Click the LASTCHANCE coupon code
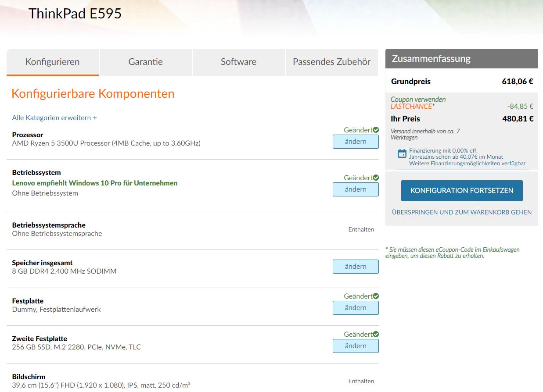Viewport: 543px width, 392px height. pos(411,107)
